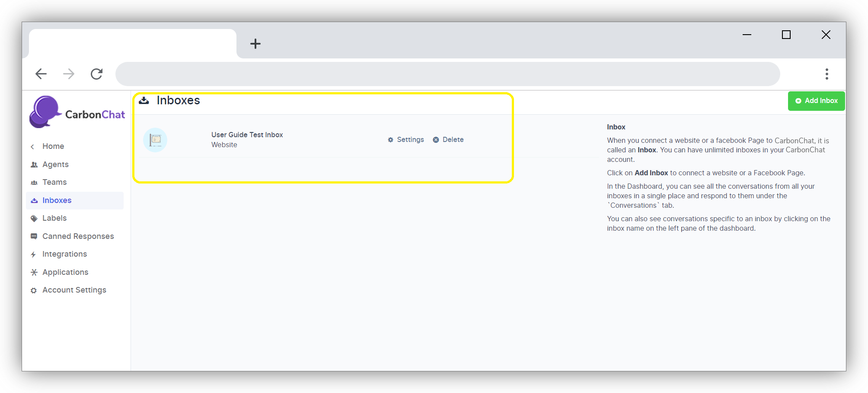The image size is (868, 393).
Task: Delete the User Guide Test Inbox
Action: (x=448, y=140)
